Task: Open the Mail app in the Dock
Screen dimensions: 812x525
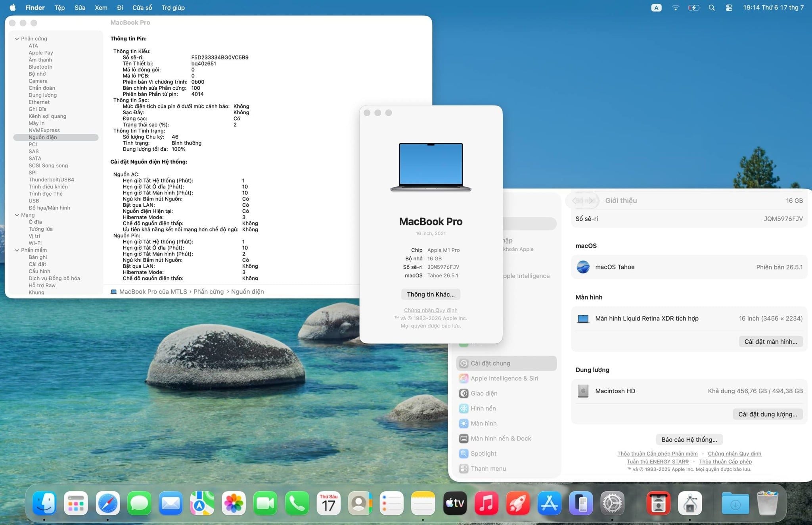Action: [x=170, y=503]
